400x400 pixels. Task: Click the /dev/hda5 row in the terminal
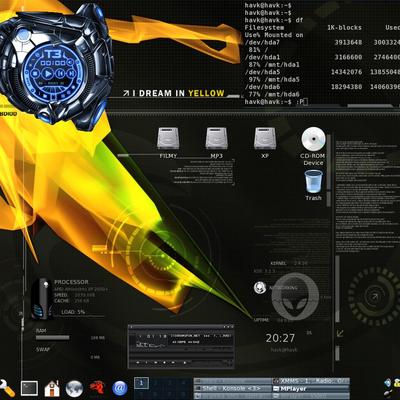click(322, 72)
